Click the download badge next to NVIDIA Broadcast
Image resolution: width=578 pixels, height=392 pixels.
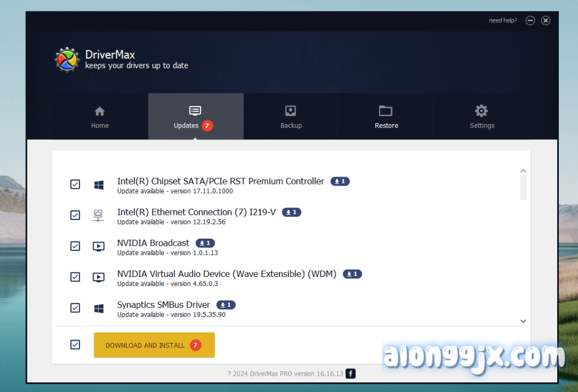(x=205, y=243)
